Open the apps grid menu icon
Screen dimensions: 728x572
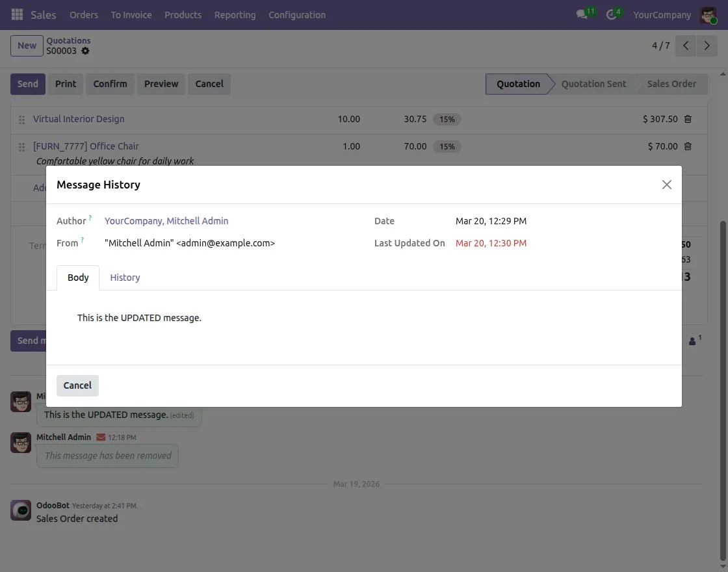17,14
